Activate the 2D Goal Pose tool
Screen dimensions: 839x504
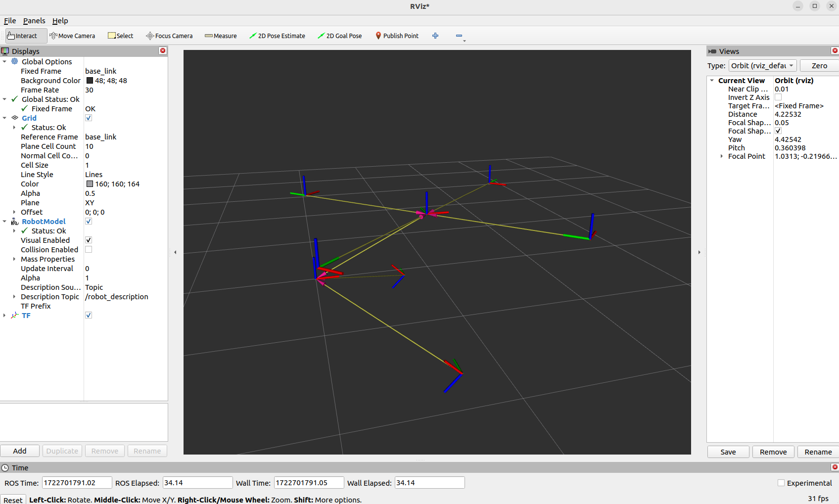(x=339, y=36)
